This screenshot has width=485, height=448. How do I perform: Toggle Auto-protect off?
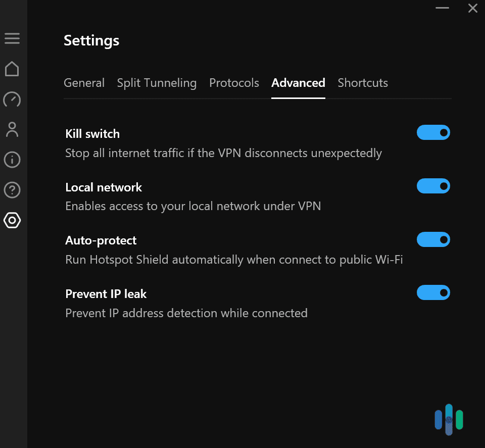click(x=433, y=239)
